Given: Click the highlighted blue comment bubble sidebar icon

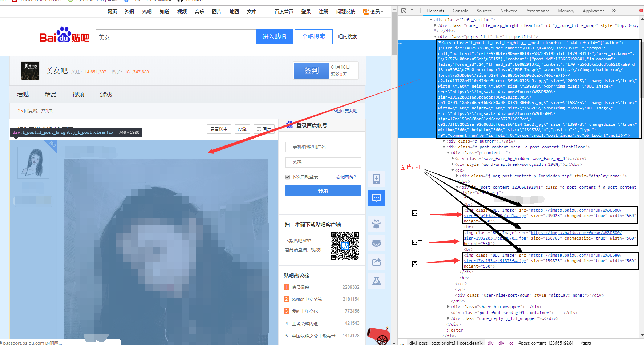Looking at the screenshot, I should click(x=376, y=198).
